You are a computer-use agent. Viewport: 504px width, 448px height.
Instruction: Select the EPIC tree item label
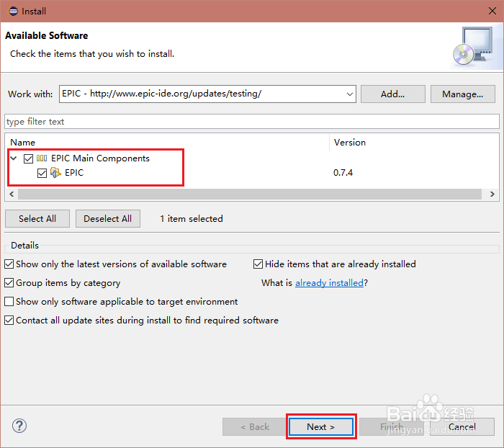pyautogui.click(x=74, y=173)
